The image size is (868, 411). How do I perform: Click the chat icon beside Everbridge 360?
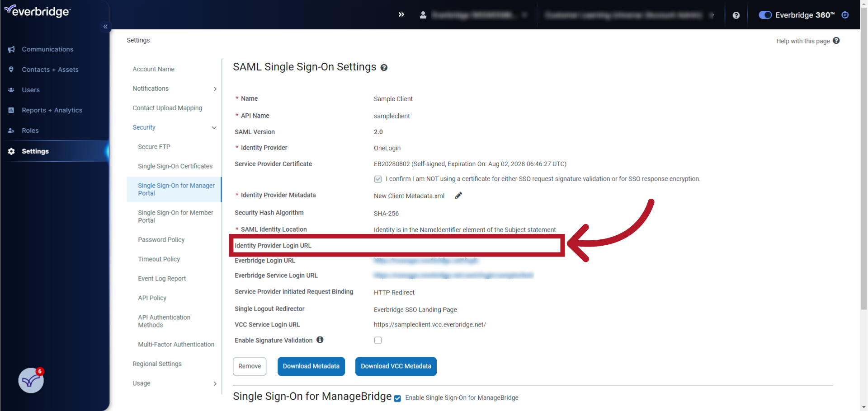tap(845, 15)
